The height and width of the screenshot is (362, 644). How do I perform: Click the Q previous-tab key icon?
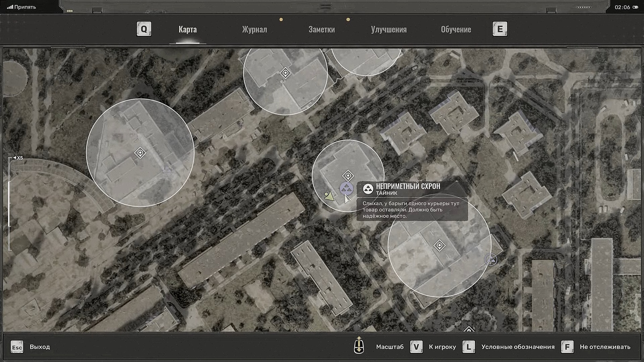[144, 29]
